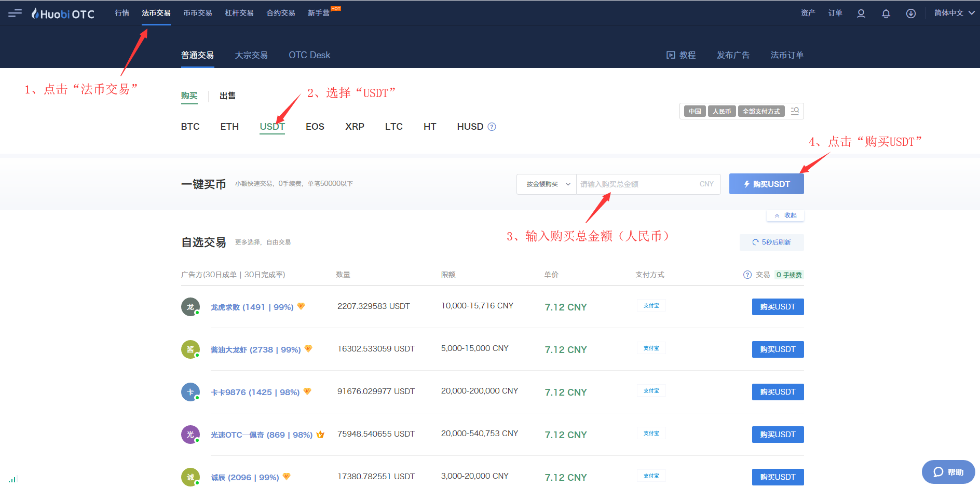Click the download app icon

(x=911, y=13)
